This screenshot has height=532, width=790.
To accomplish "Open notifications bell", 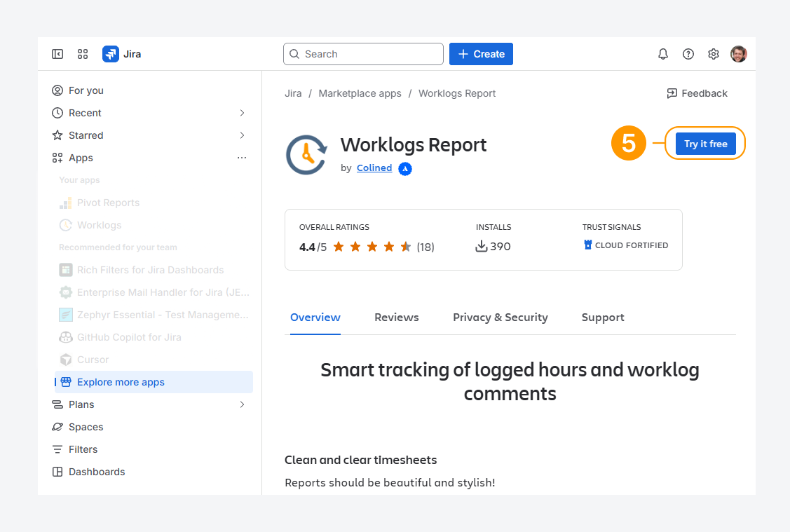I will coord(663,54).
